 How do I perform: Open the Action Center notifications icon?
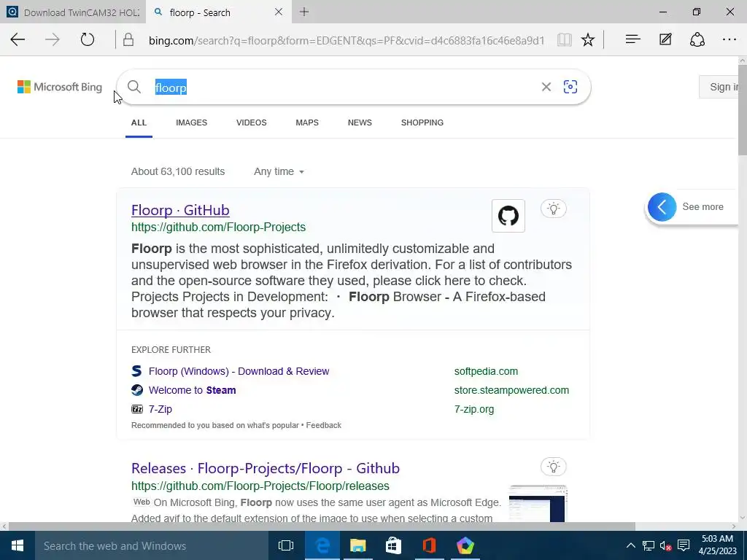coord(684,545)
